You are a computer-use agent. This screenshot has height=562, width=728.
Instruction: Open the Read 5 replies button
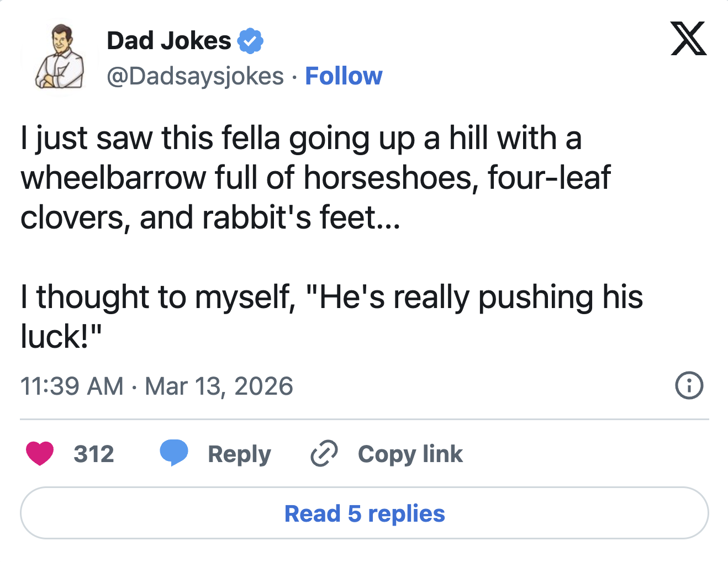click(365, 513)
